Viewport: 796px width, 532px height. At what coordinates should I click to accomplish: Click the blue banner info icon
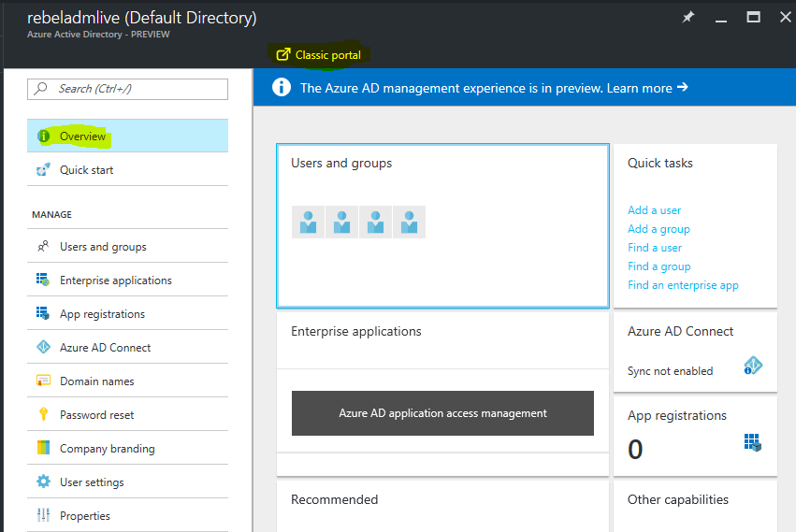(x=282, y=87)
